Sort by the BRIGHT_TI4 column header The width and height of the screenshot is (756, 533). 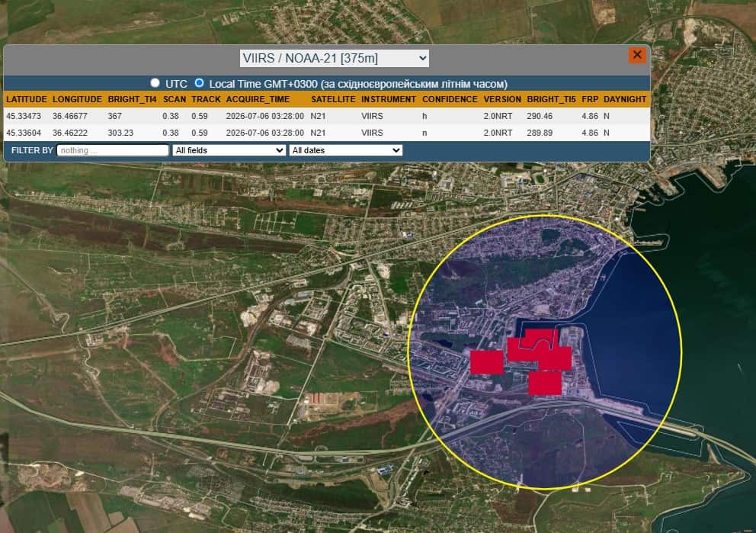[x=132, y=99]
